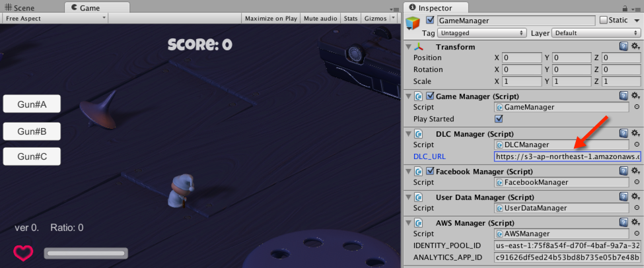The image size is (644, 268).
Task: Click the Scale X field
Action: tap(522, 81)
